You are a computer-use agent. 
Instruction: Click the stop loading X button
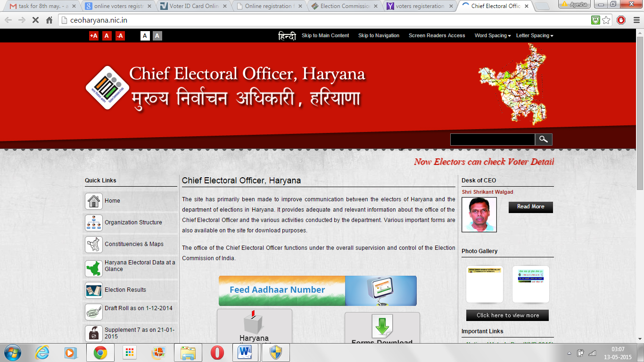coord(36,20)
